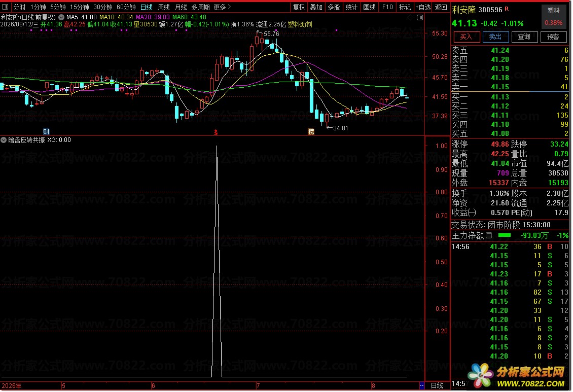Click the 塑料助剂 sector link in chart header
The image size is (573, 392).
click(x=300, y=24)
